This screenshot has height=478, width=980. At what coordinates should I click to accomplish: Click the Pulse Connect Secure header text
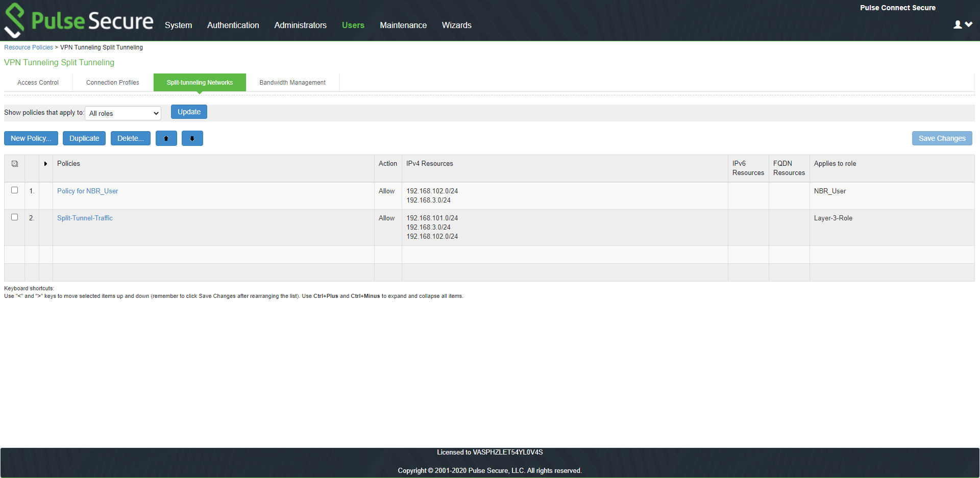[x=898, y=8]
